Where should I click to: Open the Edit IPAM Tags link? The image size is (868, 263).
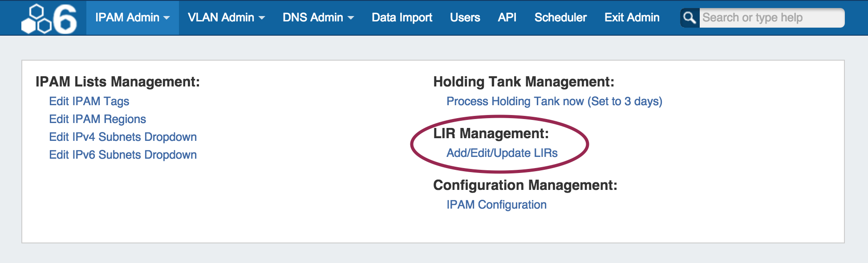tap(89, 101)
